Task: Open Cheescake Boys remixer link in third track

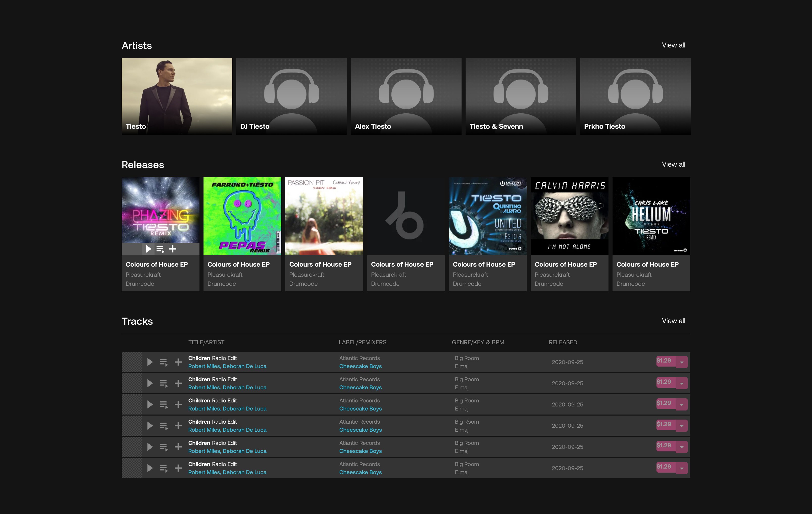Action: 361,409
